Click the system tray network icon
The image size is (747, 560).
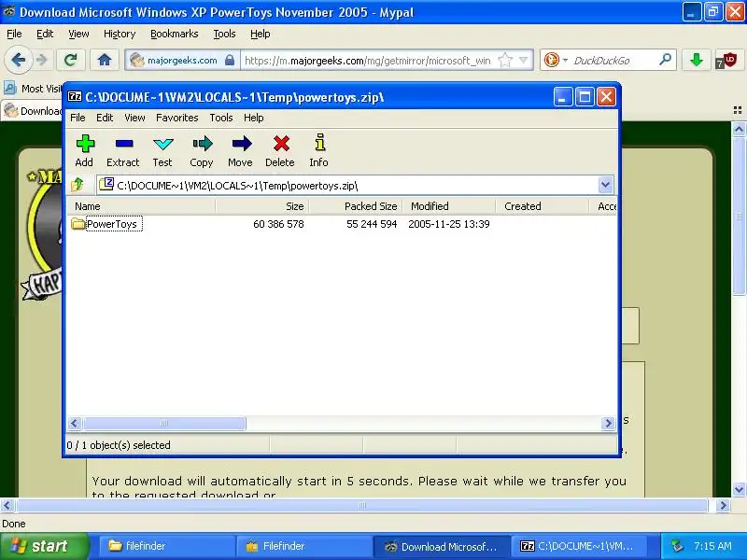pyautogui.click(x=676, y=546)
